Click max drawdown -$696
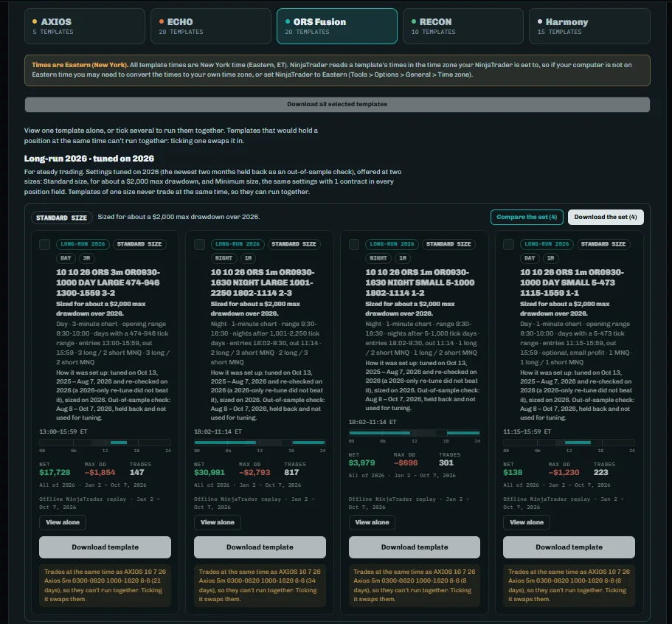The image size is (672, 624). [x=406, y=463]
